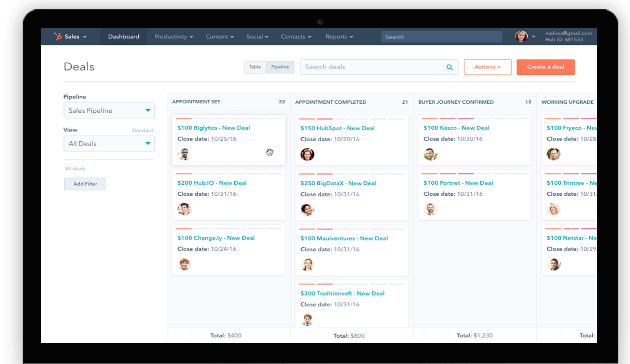
Task: Click the owner avatar on Trintree deal
Action: [x=553, y=209]
